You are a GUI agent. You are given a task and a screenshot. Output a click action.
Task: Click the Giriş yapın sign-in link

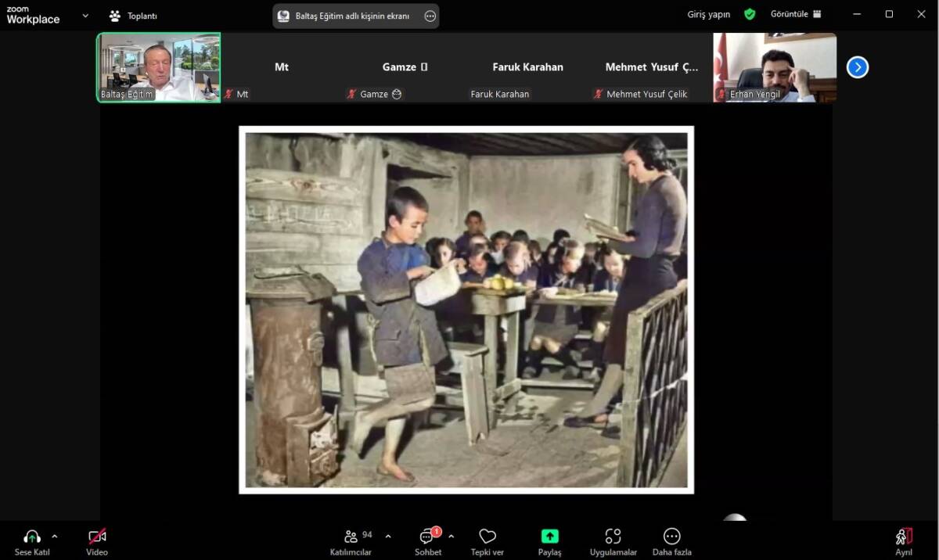coord(708,14)
